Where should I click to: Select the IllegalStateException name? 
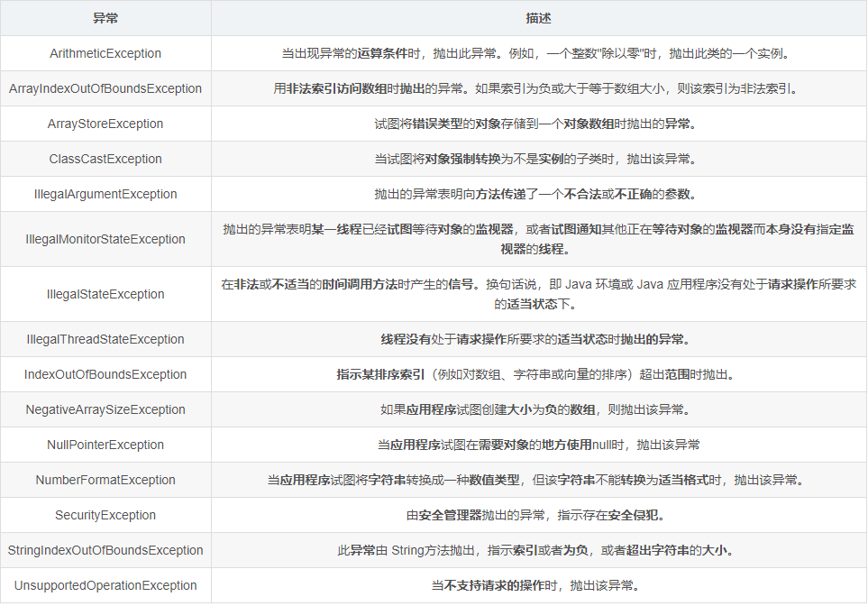pyautogui.click(x=105, y=294)
